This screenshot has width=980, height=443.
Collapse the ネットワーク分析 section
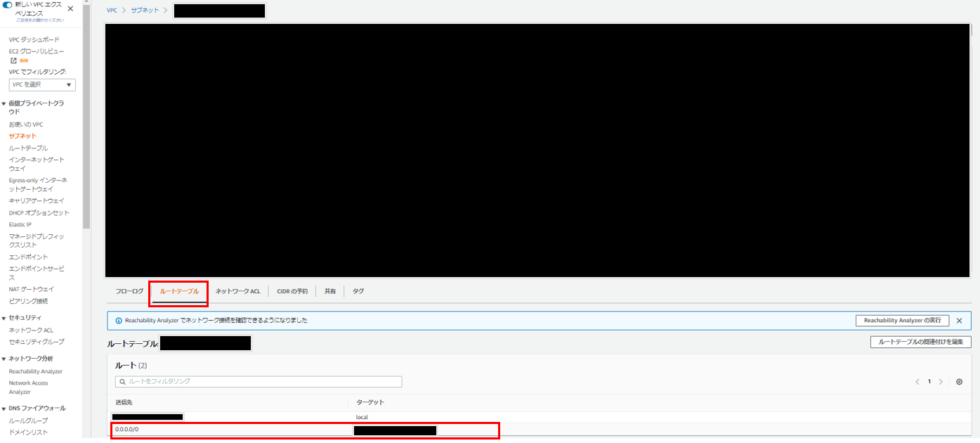coord(4,359)
